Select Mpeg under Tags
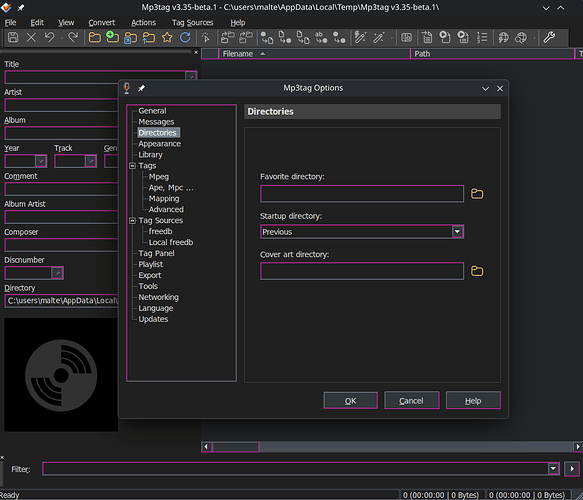583x500 pixels. tap(159, 177)
